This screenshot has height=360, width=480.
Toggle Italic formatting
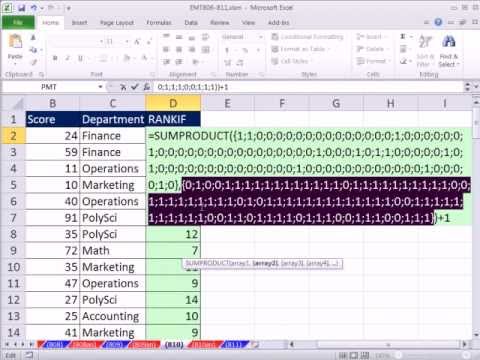tap(67, 58)
